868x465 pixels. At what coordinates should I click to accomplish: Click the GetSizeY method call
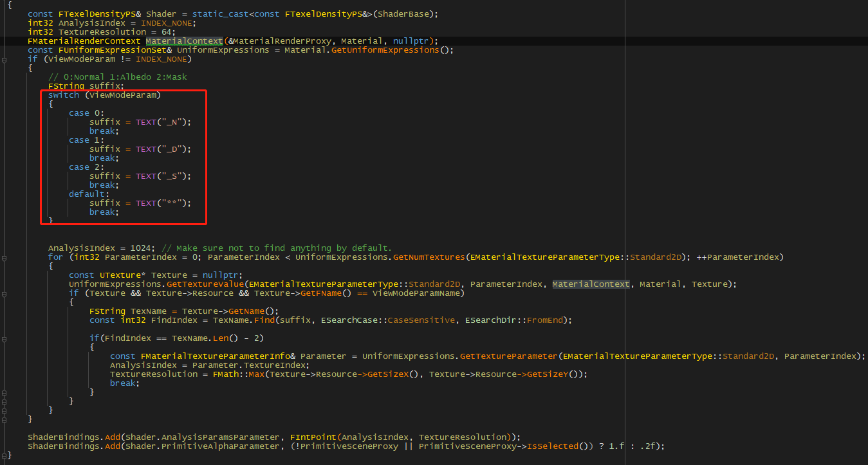(547, 374)
